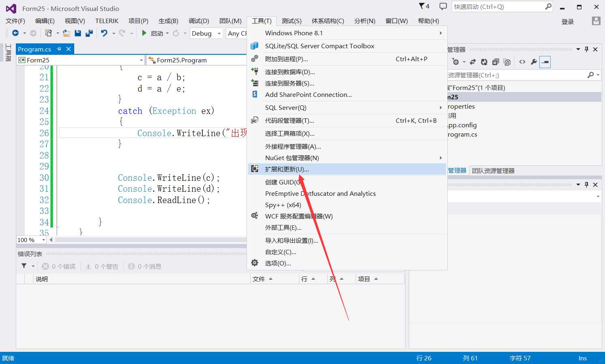The height and width of the screenshot is (364, 605).
Task: Open Properties via the wrench icon
Action: [x=534, y=62]
